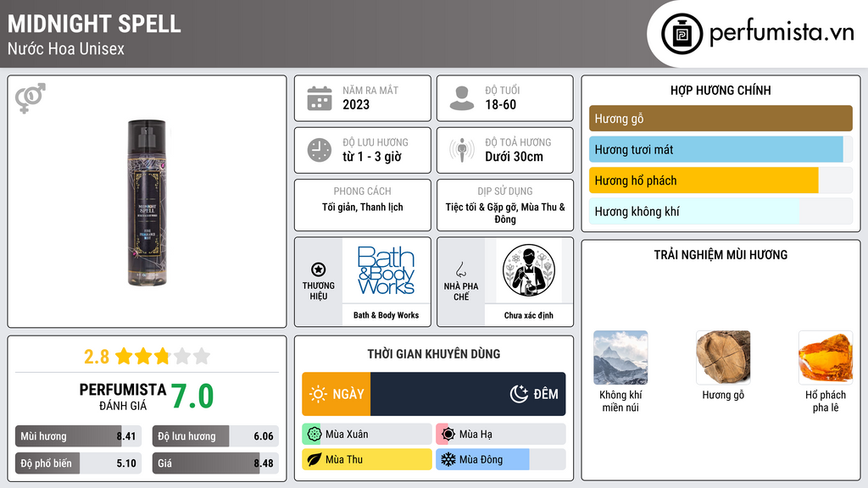Click the clock icon beside Độ lưu hương
The height and width of the screenshot is (488, 868).
320,150
